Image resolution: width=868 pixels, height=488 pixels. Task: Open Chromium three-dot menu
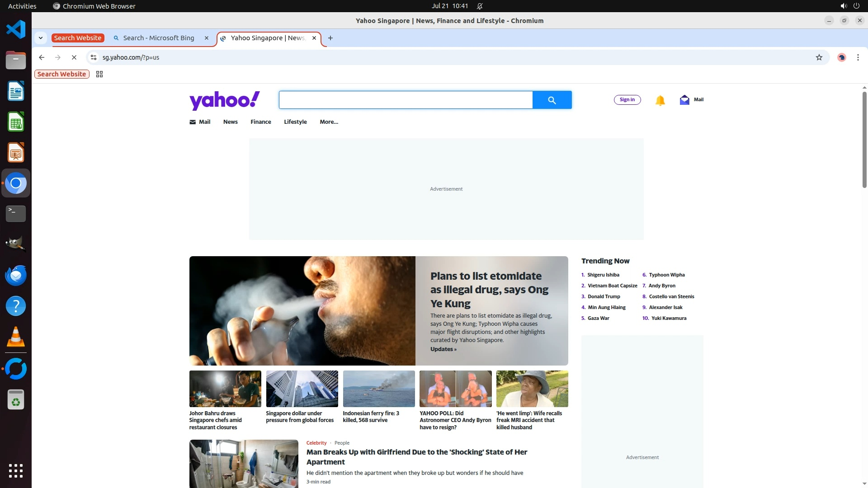point(858,57)
